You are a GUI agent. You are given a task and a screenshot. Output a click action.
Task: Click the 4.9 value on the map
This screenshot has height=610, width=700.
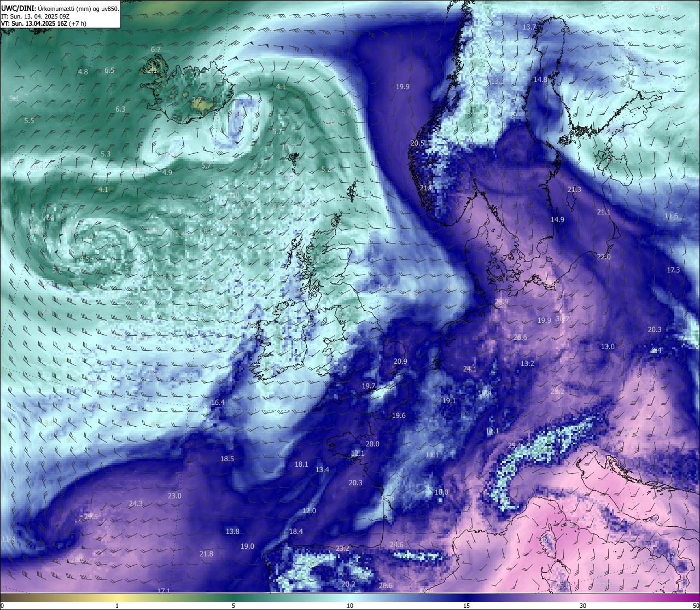167,172
